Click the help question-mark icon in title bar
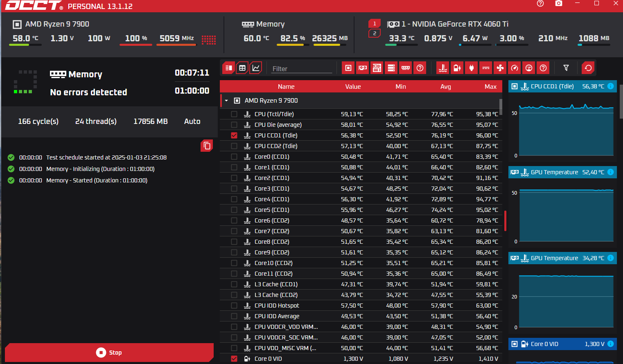This screenshot has height=364, width=623. click(x=540, y=4)
